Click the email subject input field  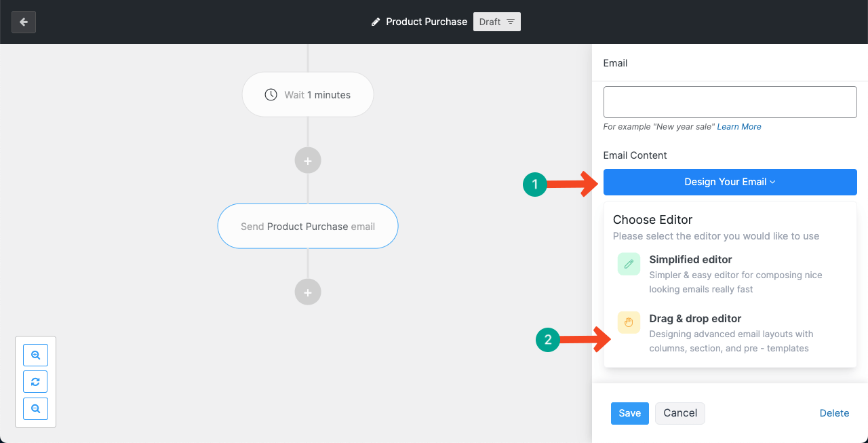coord(730,102)
